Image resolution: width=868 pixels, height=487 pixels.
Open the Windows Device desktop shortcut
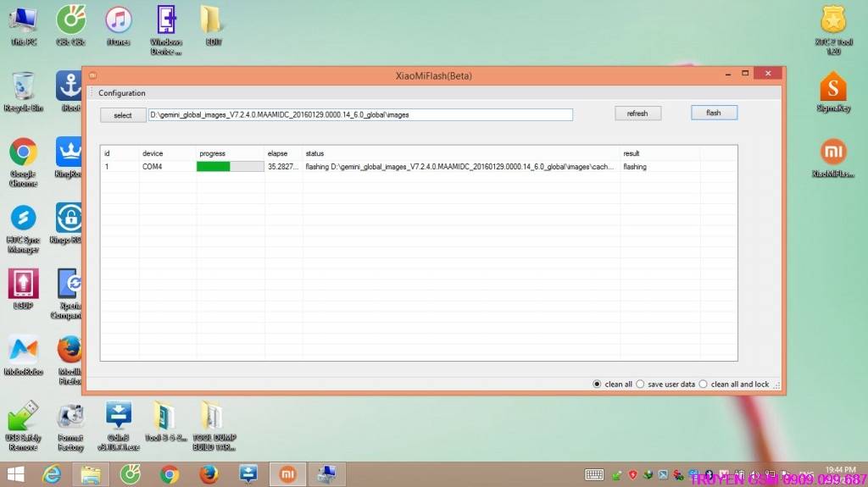click(x=166, y=30)
